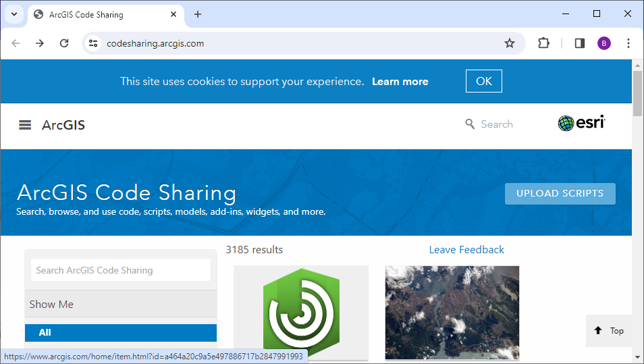
Task: Maximize the browser window
Action: click(x=597, y=14)
